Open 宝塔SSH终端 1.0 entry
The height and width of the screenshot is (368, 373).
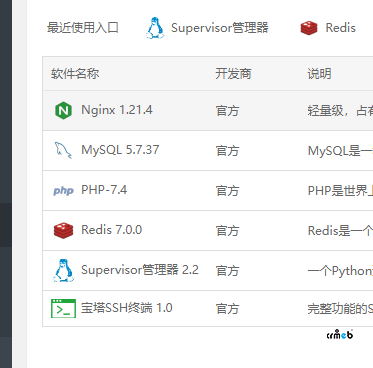[x=127, y=308]
